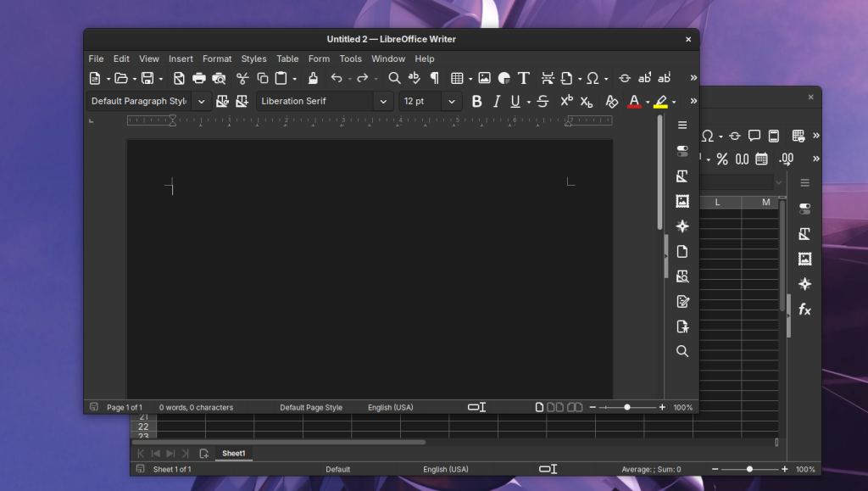Click the Save icon in Writer toolbar

click(x=147, y=78)
